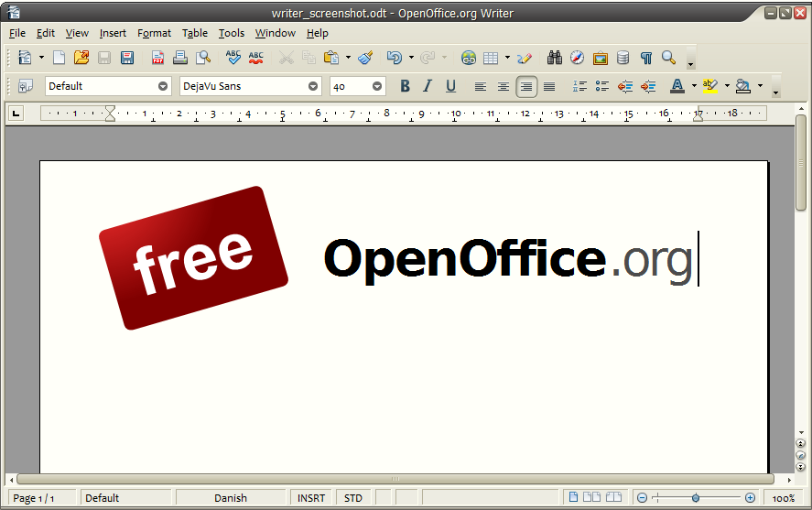
Task: Toggle Bold formatting
Action: click(405, 86)
